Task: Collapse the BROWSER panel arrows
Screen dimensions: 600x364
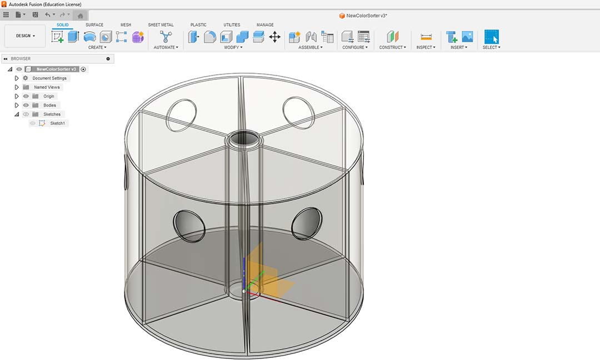Action: pyautogui.click(x=6, y=59)
